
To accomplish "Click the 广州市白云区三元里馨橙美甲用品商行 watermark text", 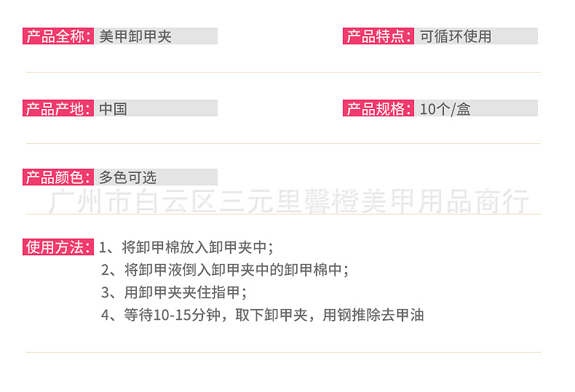I will click(x=288, y=201).
